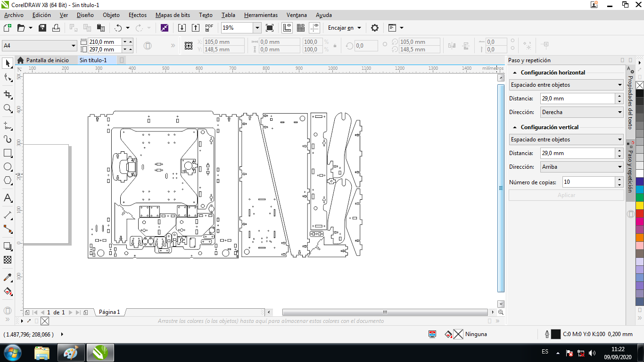Open the A4 page size dropdown
The width and height of the screenshot is (644, 362).
click(74, 46)
